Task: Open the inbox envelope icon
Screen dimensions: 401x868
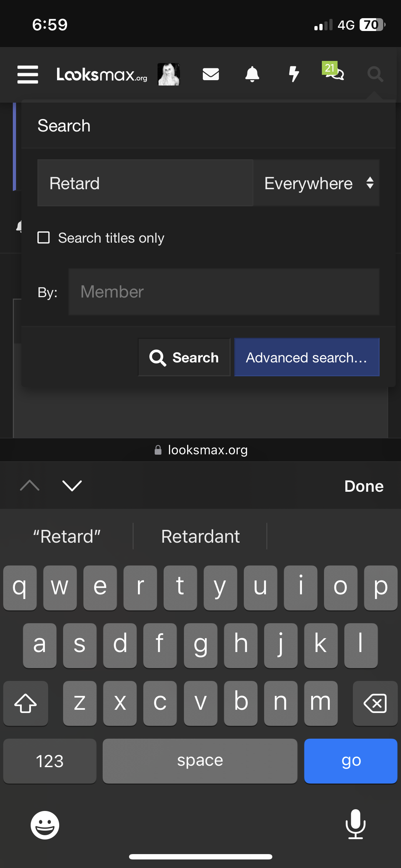Action: (211, 74)
